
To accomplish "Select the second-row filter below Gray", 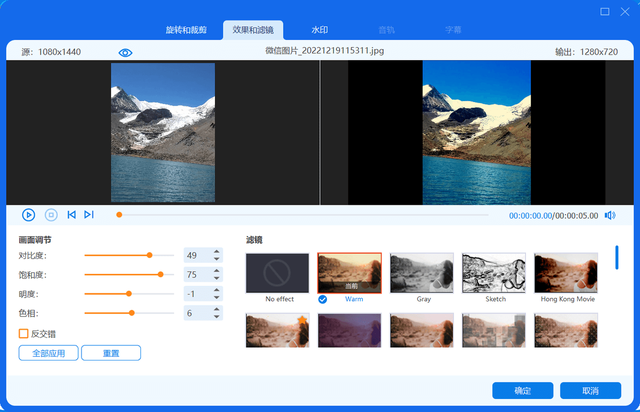I will 422,330.
